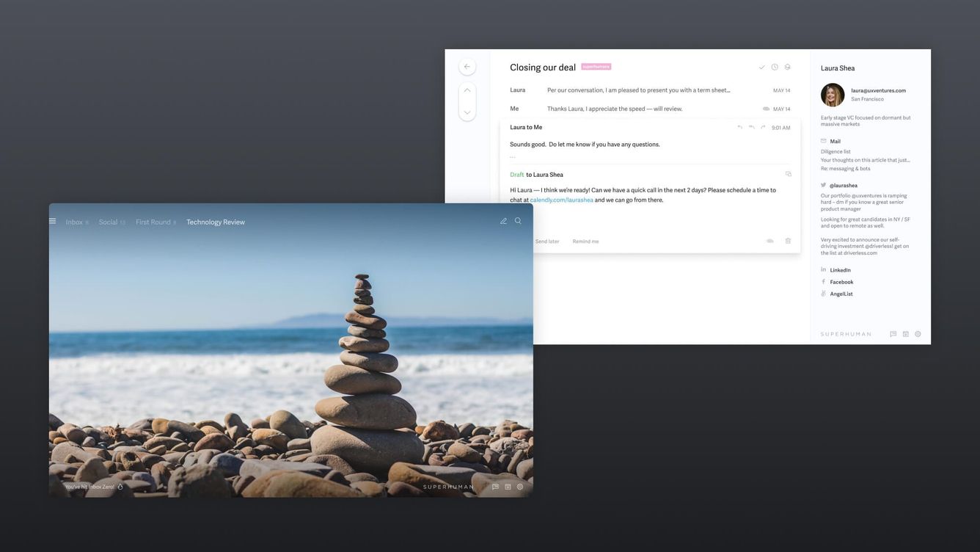
Task: Mark the conversation done with the checkmark icon
Action: click(761, 68)
